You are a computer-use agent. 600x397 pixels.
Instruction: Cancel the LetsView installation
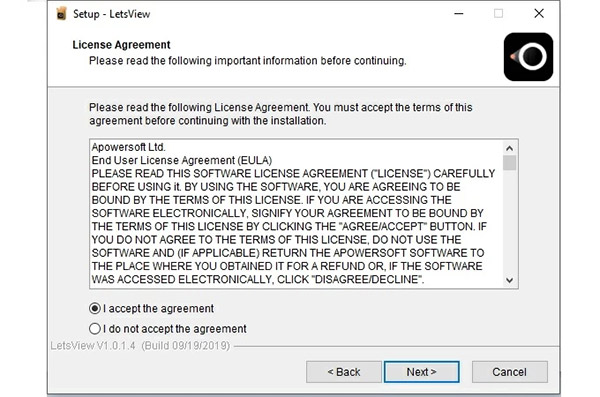[x=509, y=372]
